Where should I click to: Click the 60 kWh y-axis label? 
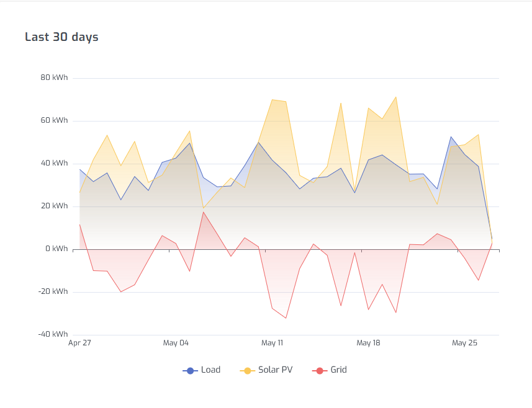tap(54, 121)
